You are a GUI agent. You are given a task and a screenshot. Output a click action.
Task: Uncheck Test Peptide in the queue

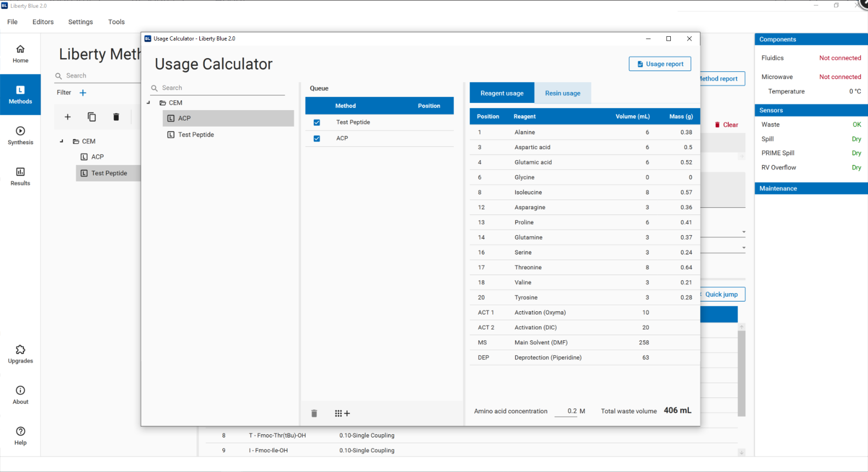pyautogui.click(x=317, y=122)
